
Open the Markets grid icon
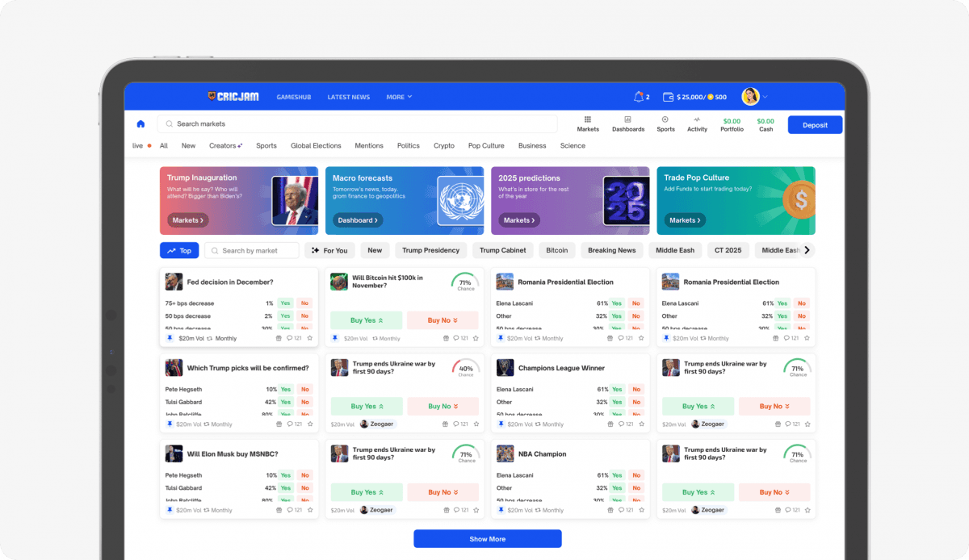[588, 119]
